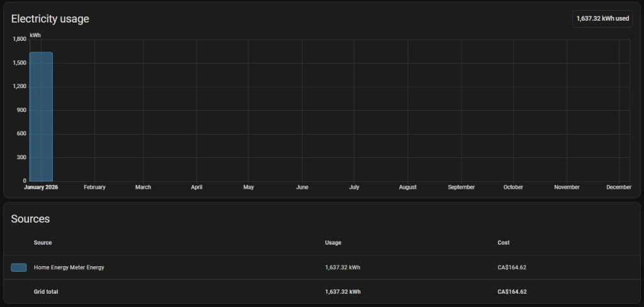Image resolution: width=644 pixels, height=307 pixels.
Task: Click the Home Energy Meter color swatch
Action: (x=19, y=267)
